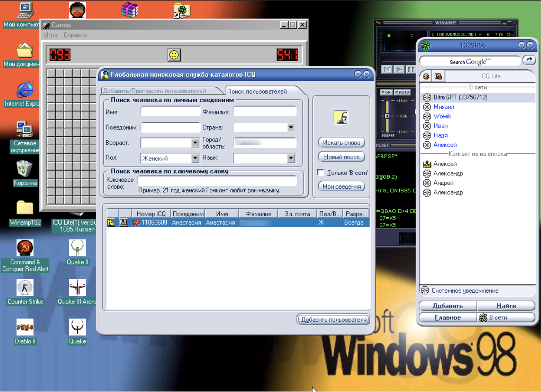541x392 pixels.
Task: Open the В сети status menu in ICQ Lite
Action: point(506,317)
